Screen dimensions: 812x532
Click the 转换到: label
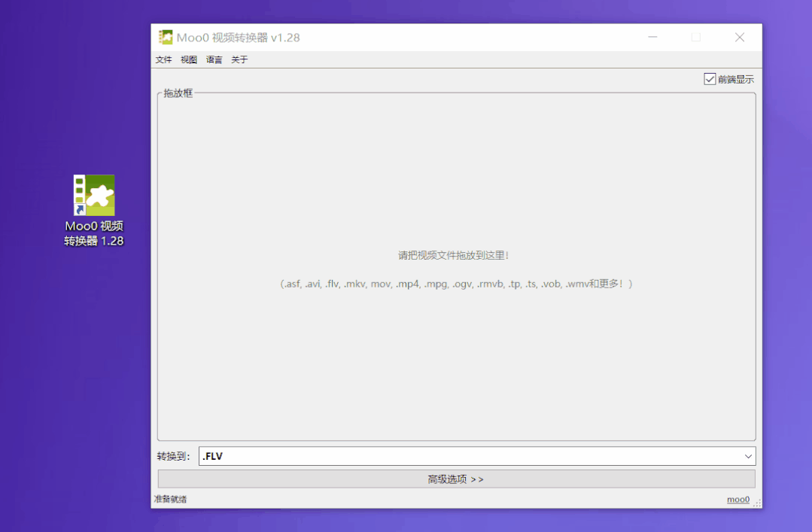[174, 456]
